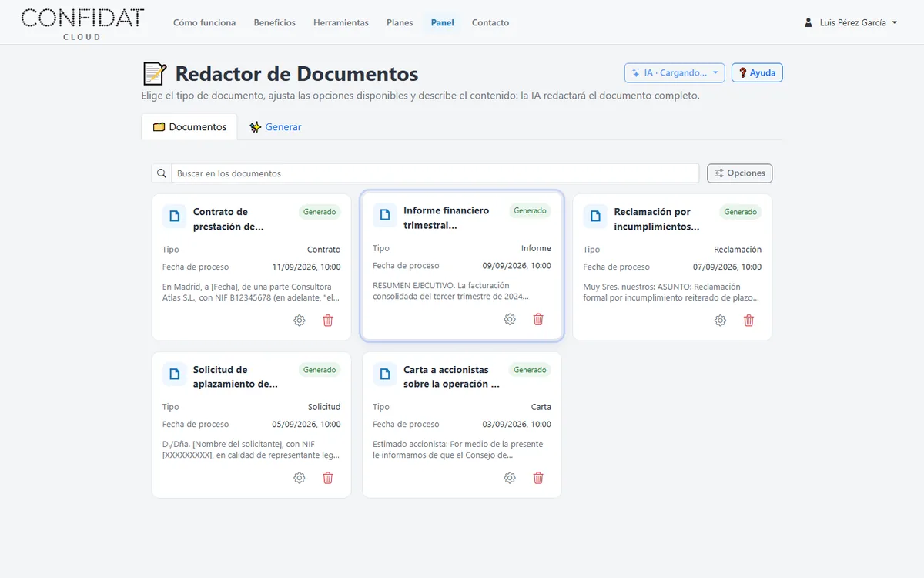Select the Panel navigation item
The image size is (924, 578).
click(443, 22)
